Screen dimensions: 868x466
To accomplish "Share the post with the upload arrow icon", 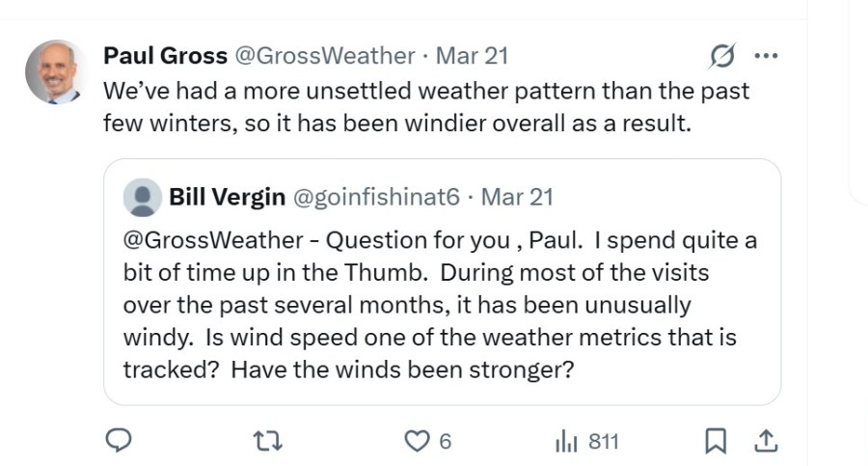I will tap(766, 441).
